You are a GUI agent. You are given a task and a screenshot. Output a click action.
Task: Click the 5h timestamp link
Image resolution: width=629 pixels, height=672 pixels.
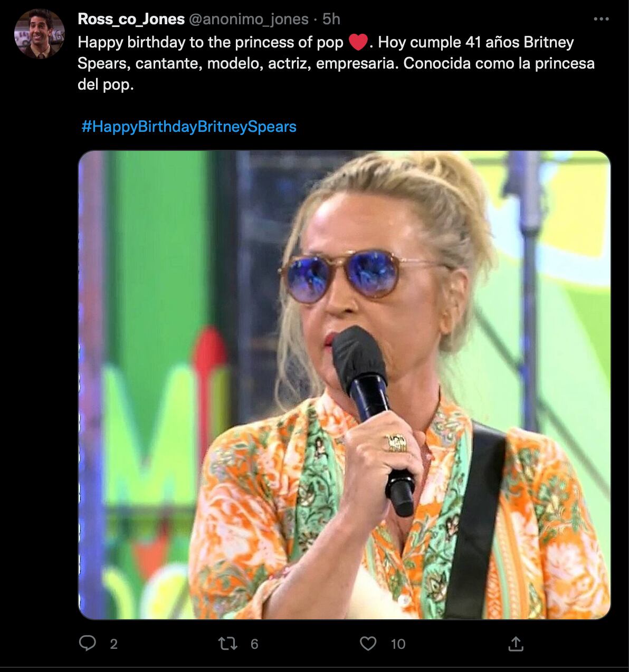[x=331, y=19]
